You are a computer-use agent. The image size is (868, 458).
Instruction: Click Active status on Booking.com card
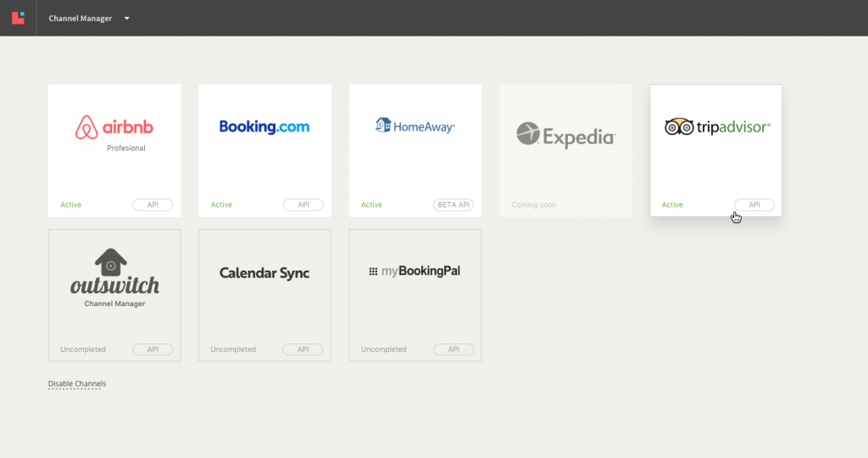[221, 205]
